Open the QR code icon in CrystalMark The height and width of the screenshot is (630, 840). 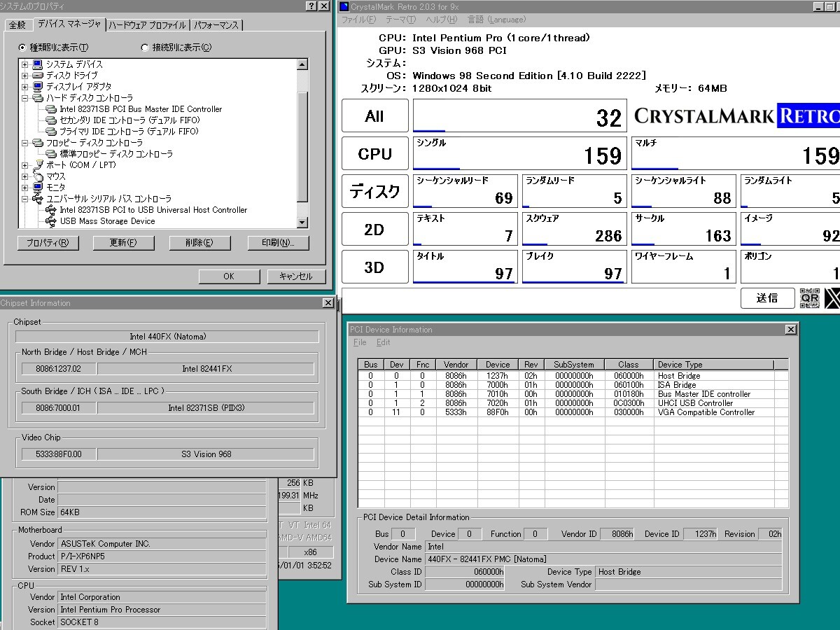[x=810, y=298]
